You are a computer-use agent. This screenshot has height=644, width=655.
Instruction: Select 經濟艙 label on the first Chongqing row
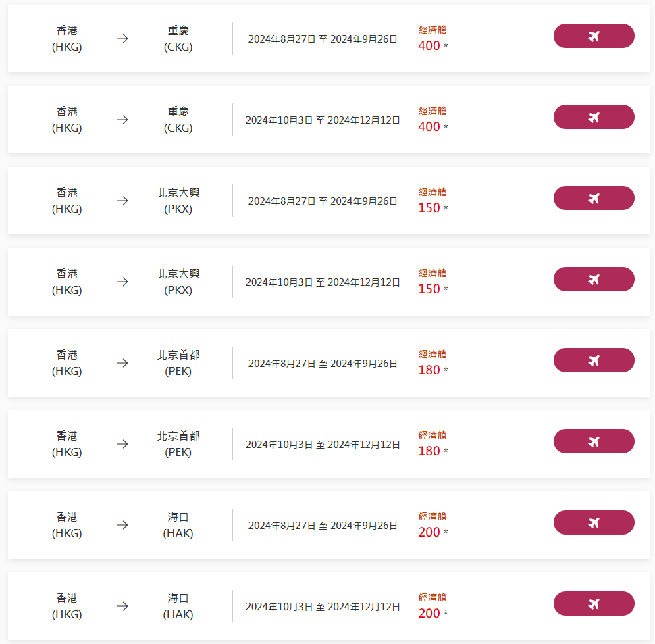coord(431,30)
